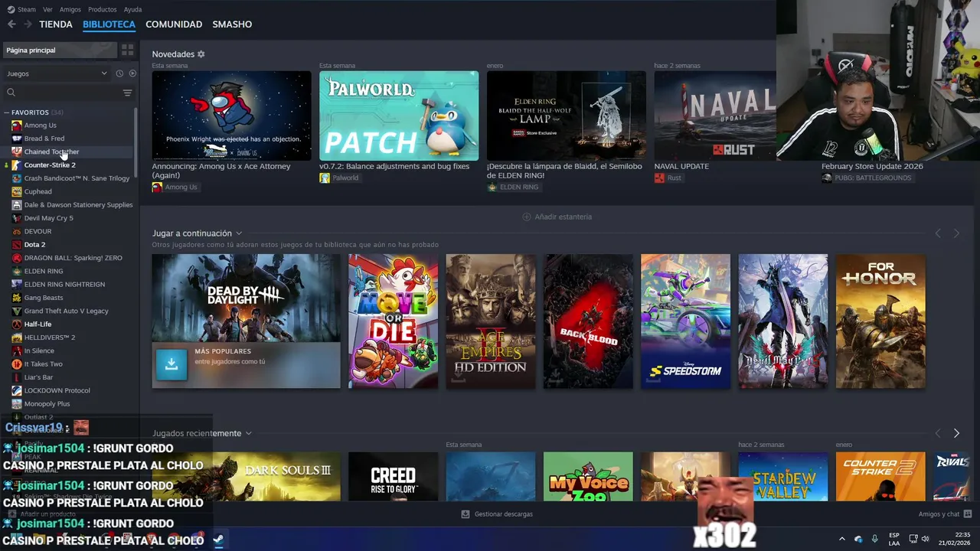Click plus icon to add shelf
This screenshot has height=551, width=980.
point(526,217)
